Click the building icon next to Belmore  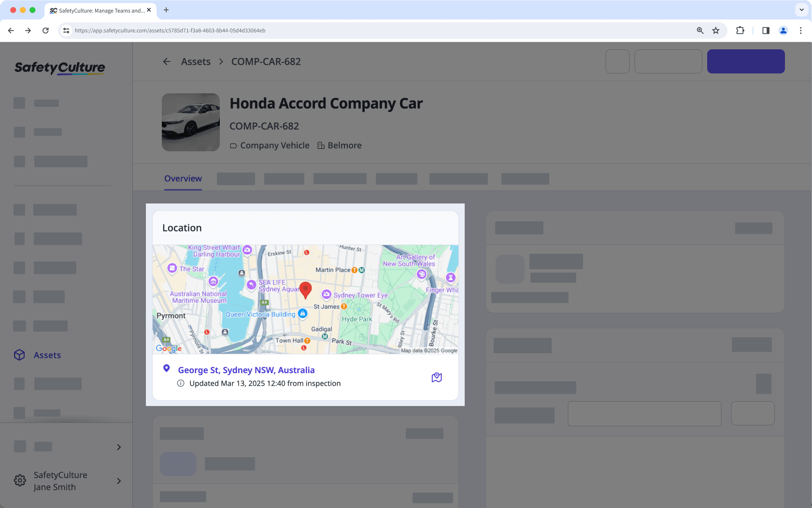point(320,145)
